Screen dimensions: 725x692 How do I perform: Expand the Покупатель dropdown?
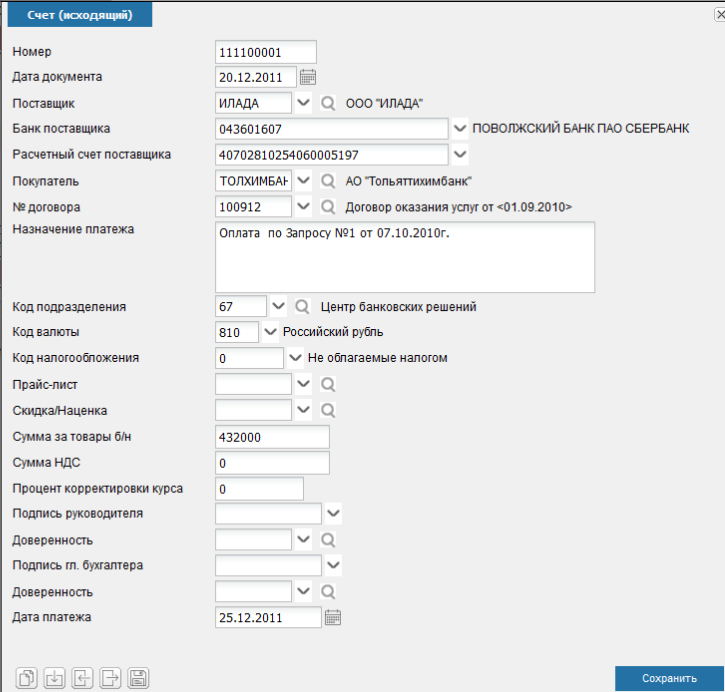pos(303,180)
